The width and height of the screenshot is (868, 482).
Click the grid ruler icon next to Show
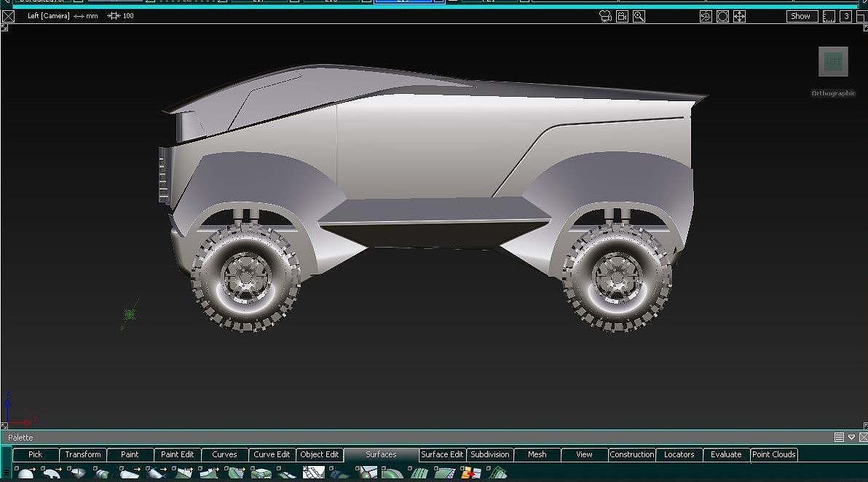click(828, 16)
